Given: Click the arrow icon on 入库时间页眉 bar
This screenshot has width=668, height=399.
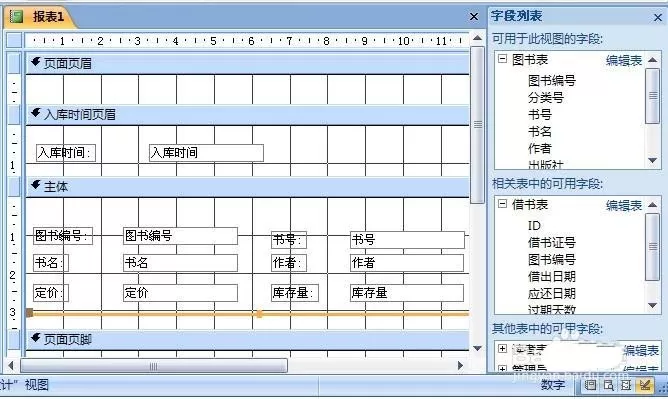Looking at the screenshot, I should [36, 113].
